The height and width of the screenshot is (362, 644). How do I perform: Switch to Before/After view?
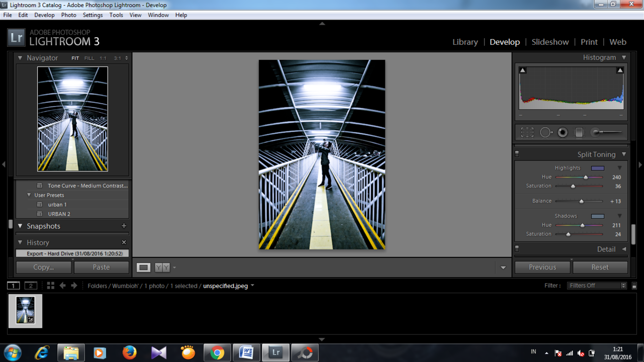(162, 267)
